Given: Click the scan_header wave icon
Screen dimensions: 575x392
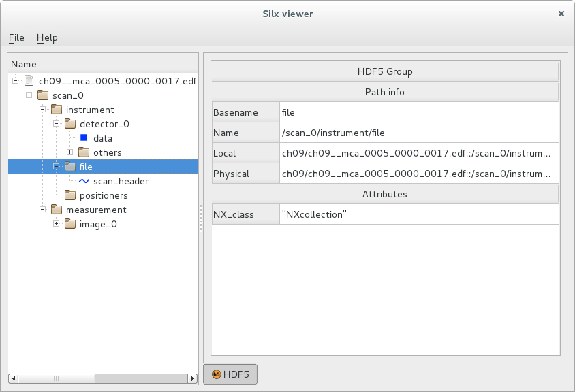Looking at the screenshot, I should pos(84,181).
